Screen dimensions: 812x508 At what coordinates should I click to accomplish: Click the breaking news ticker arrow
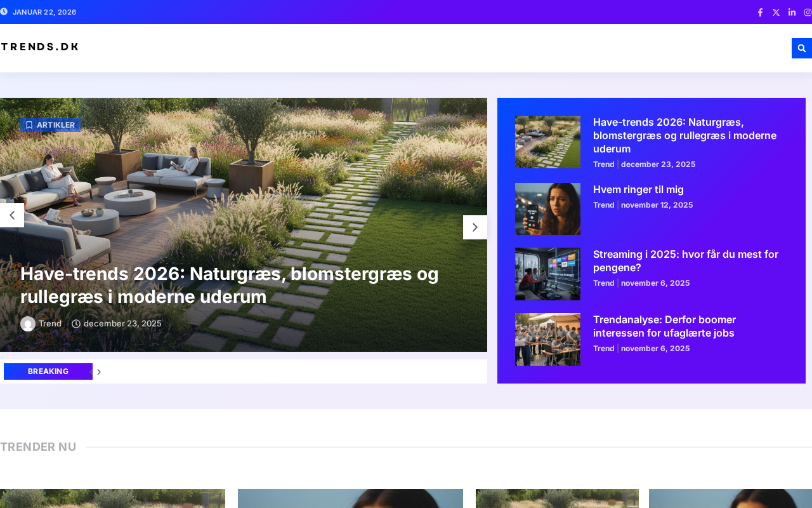(99, 372)
